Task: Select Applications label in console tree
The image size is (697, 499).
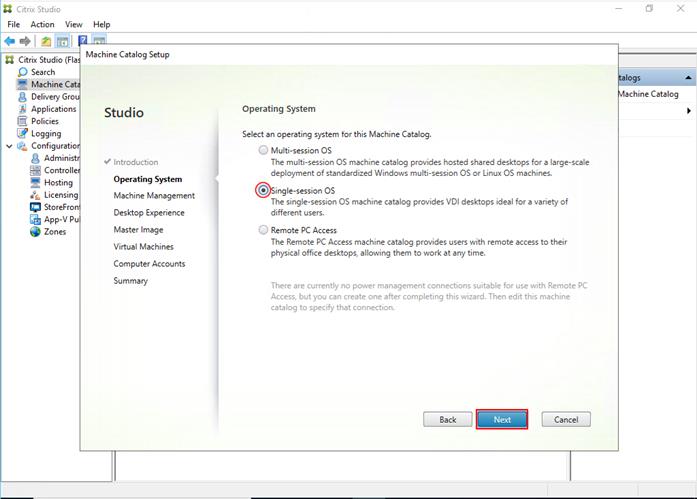Action: coord(53,109)
